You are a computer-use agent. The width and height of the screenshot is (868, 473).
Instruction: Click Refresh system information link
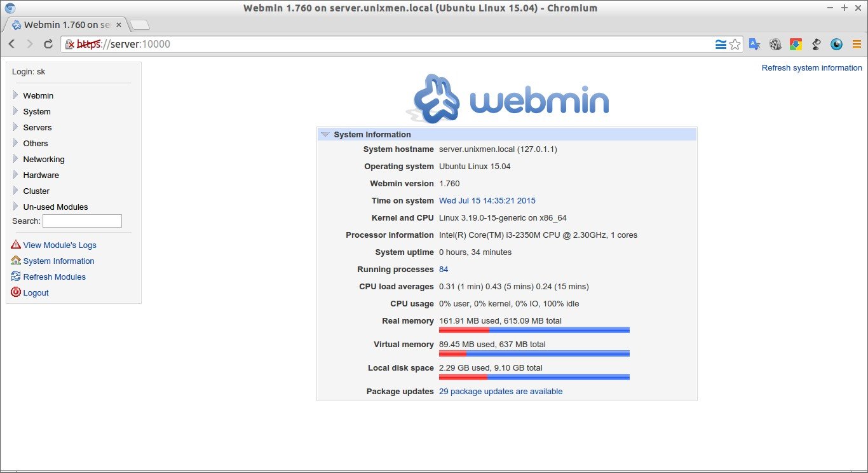812,67
